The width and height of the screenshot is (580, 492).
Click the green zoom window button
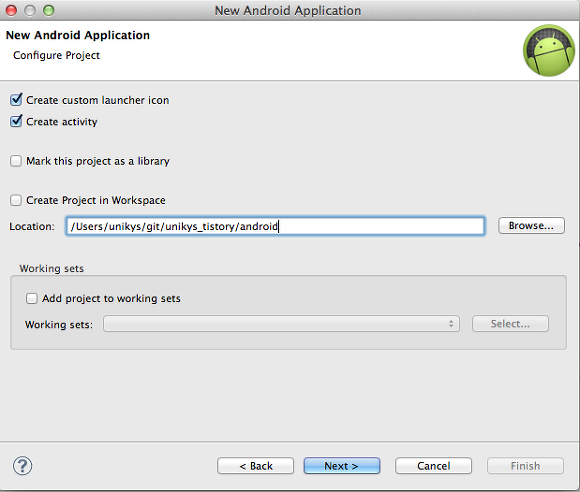pos(48,10)
